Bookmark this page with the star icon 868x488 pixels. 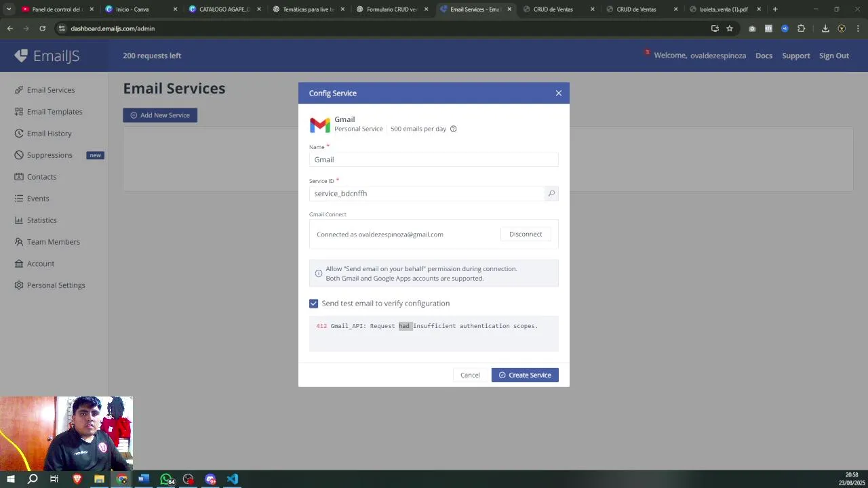tap(730, 28)
